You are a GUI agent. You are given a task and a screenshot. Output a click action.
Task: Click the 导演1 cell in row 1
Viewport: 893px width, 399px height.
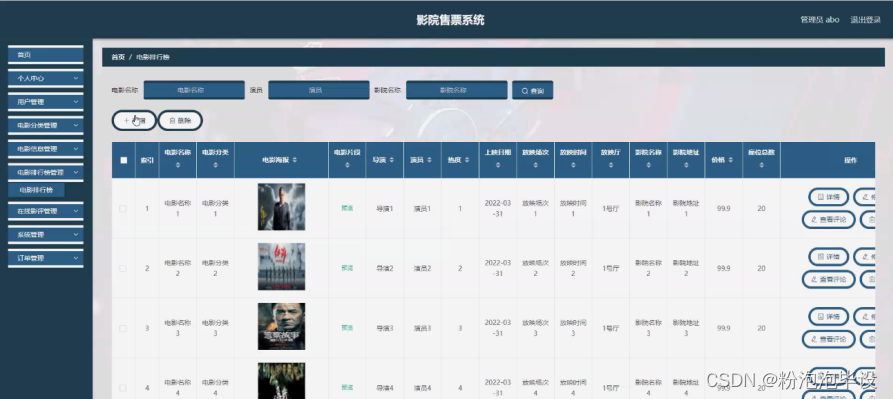click(384, 209)
